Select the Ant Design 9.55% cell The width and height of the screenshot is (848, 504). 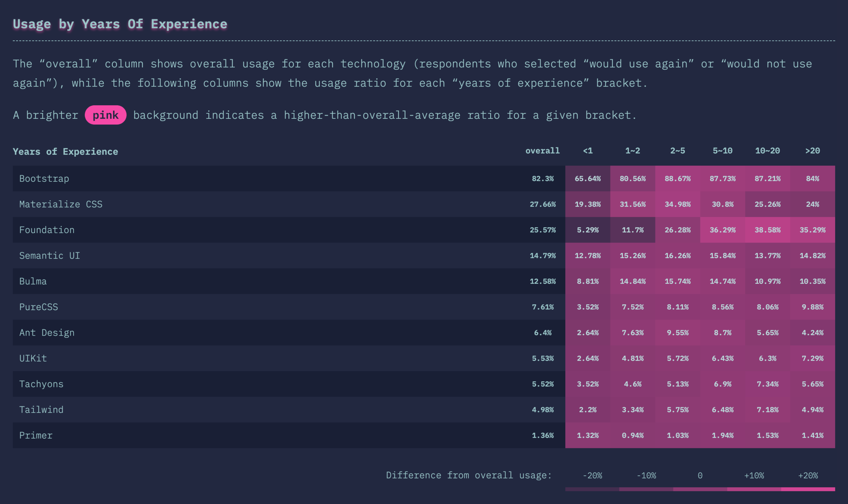677,333
